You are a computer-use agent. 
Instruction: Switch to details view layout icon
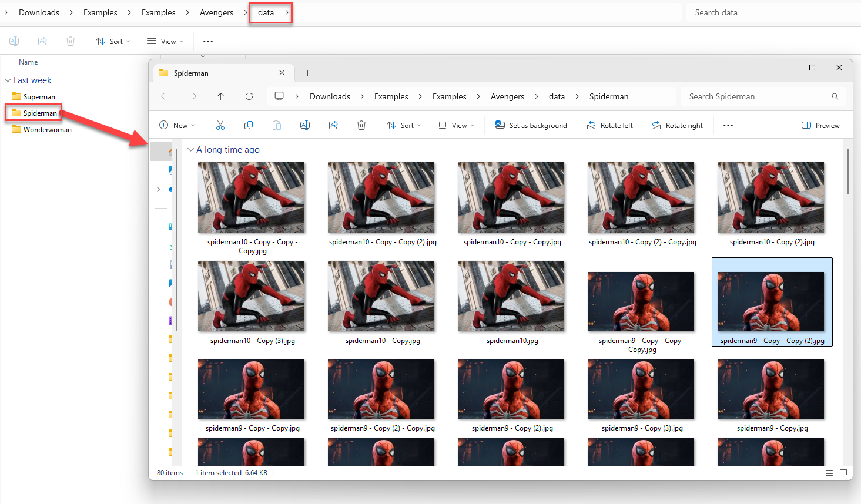(829, 473)
